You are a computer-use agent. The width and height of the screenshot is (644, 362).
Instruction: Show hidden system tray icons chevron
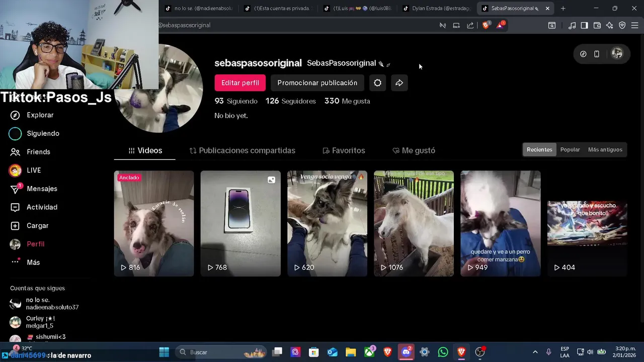point(535,352)
